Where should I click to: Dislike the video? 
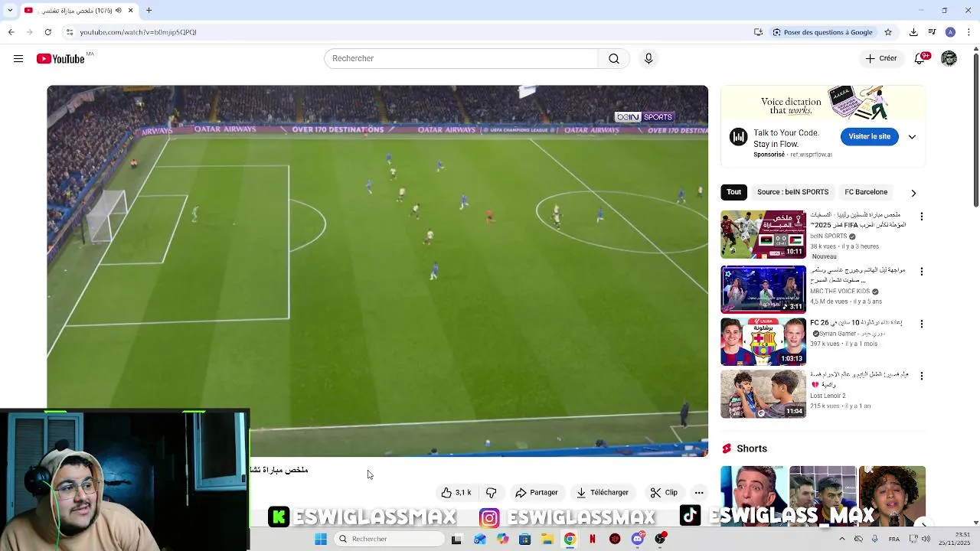[492, 493]
